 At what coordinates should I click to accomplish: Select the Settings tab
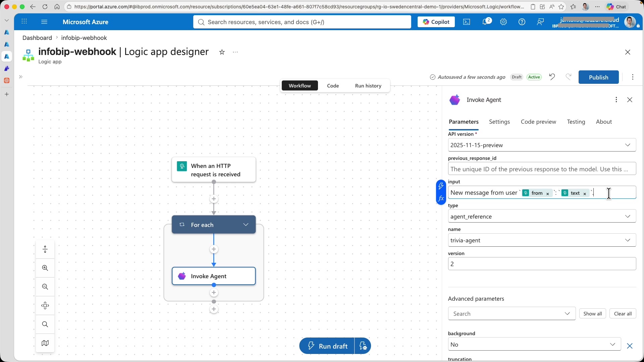tap(499, 122)
